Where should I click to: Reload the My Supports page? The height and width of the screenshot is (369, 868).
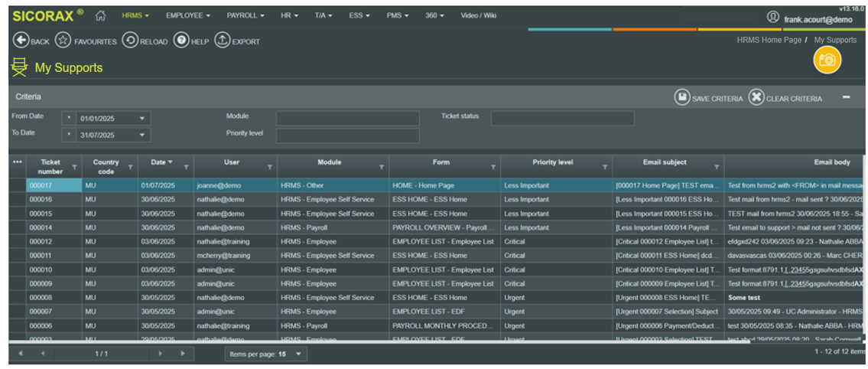coord(130,41)
